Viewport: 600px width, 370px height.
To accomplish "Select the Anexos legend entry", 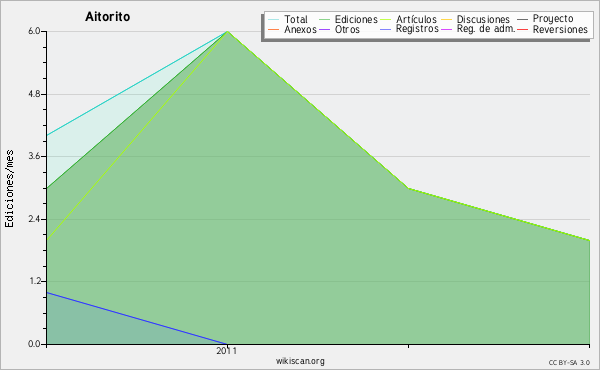I will [x=292, y=29].
